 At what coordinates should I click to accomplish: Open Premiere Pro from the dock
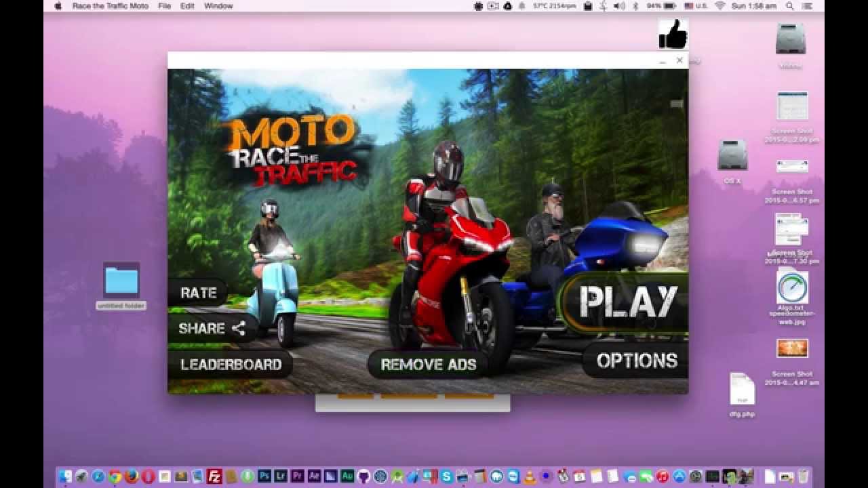click(298, 476)
